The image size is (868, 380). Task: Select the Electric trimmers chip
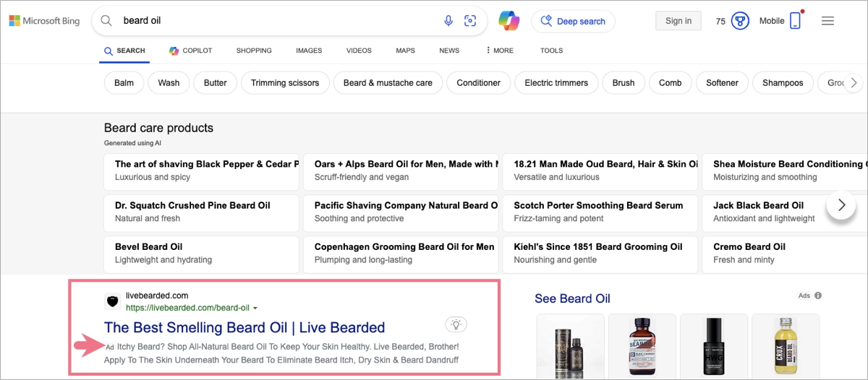point(556,83)
